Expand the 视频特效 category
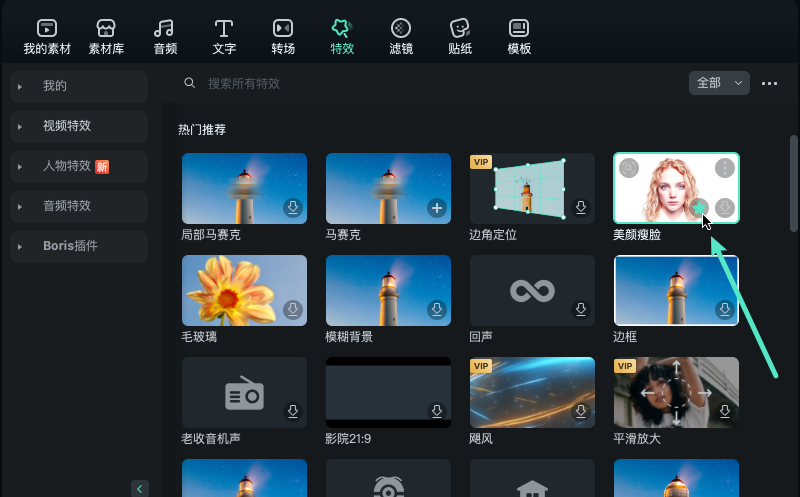800x497 pixels. pos(79,126)
